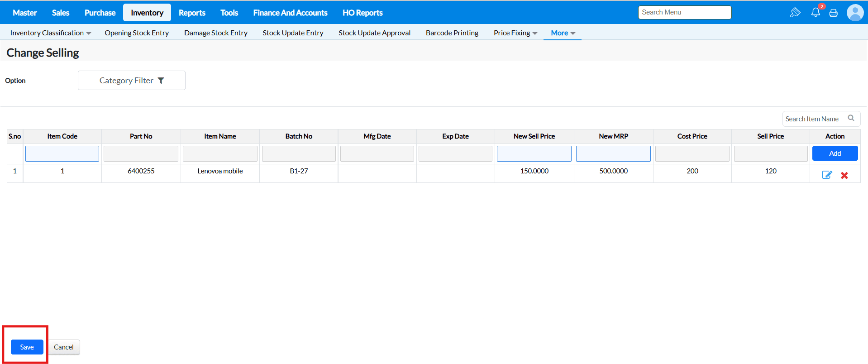
Task: Click the Item Name input field
Action: [220, 153]
